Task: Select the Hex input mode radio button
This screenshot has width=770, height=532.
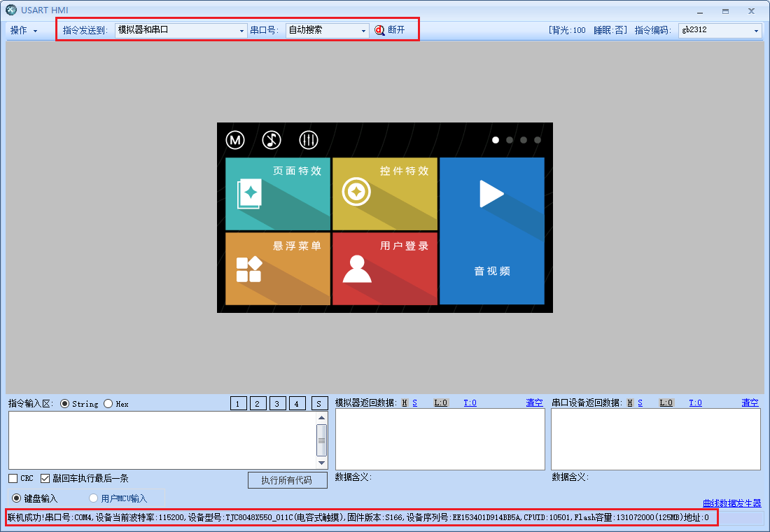Action: click(x=106, y=402)
